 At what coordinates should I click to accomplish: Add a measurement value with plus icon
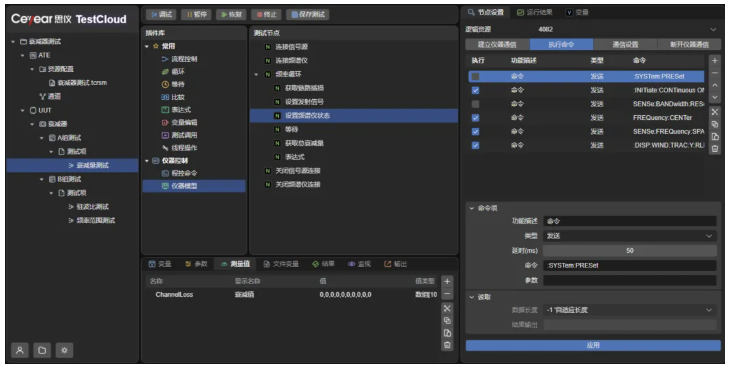tap(447, 281)
